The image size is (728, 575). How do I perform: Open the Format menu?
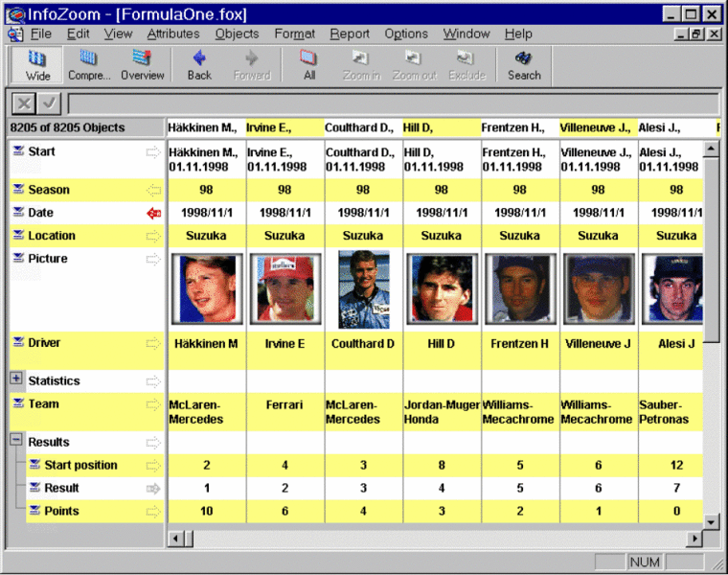(294, 34)
